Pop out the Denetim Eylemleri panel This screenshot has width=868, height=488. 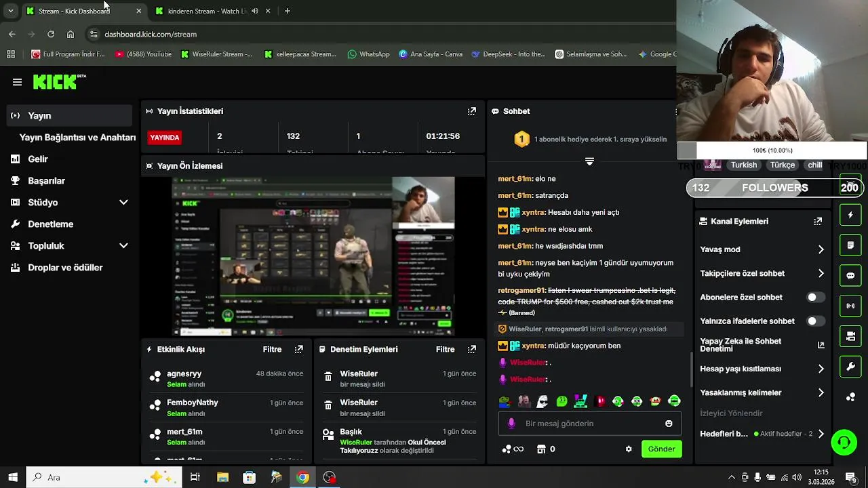click(x=472, y=349)
